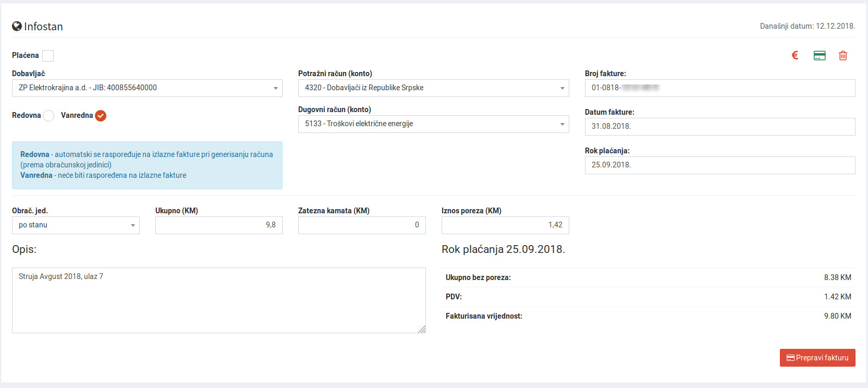Open the Obrač. jed. dropdown

(x=76, y=225)
